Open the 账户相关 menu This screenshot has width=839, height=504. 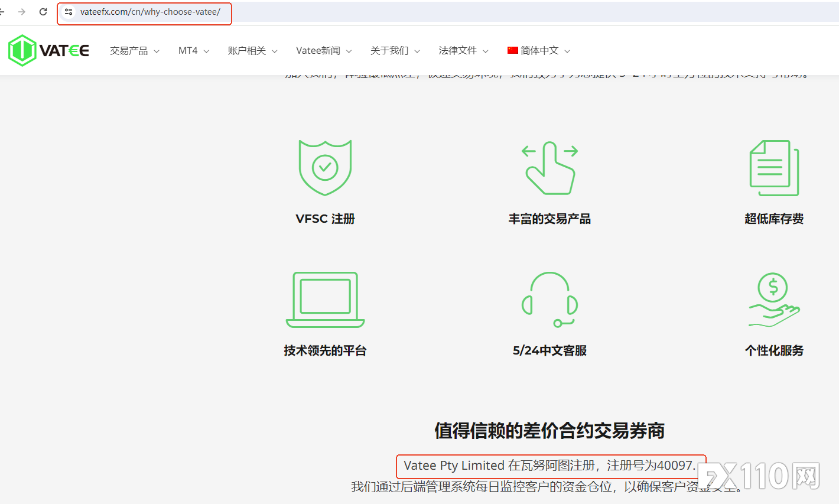[x=253, y=51]
